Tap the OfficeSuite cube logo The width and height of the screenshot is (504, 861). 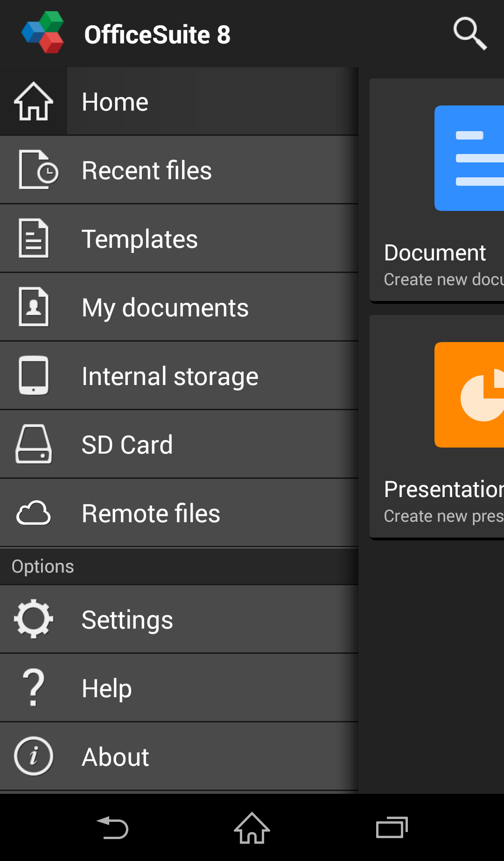[x=43, y=33]
